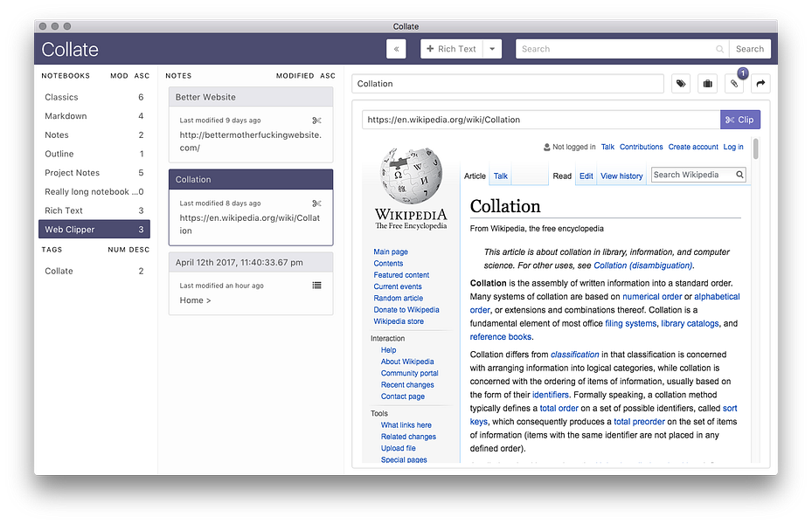812x524 pixels.
Task: Open Wikipedia Main page link
Action: click(391, 252)
